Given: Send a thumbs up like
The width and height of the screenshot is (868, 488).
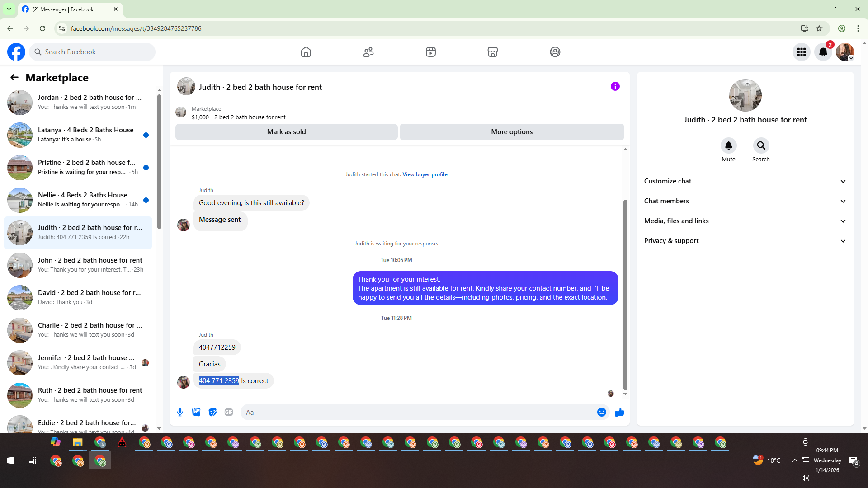Looking at the screenshot, I should 619,412.
